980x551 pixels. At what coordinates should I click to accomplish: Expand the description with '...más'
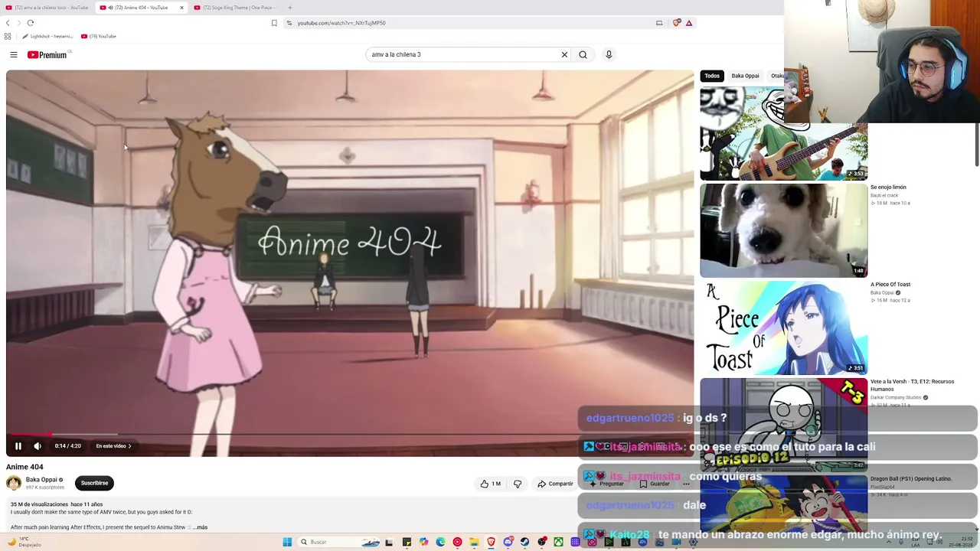tap(200, 527)
